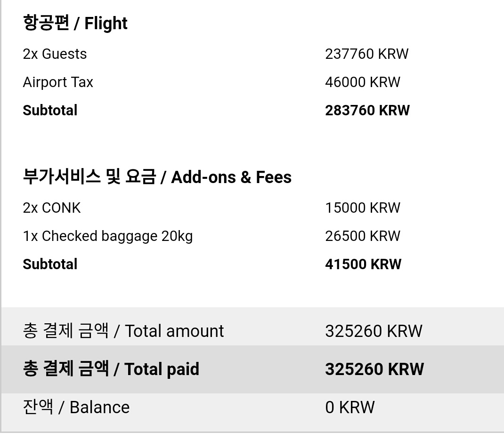Select the Airport Tax label

click(x=58, y=82)
